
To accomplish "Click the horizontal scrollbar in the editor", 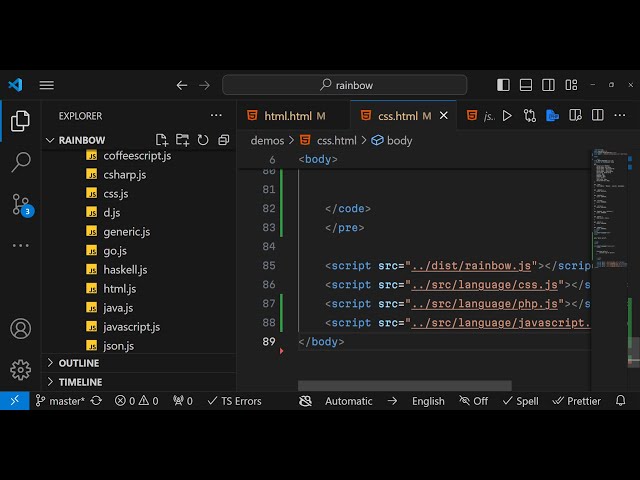I will [x=405, y=386].
